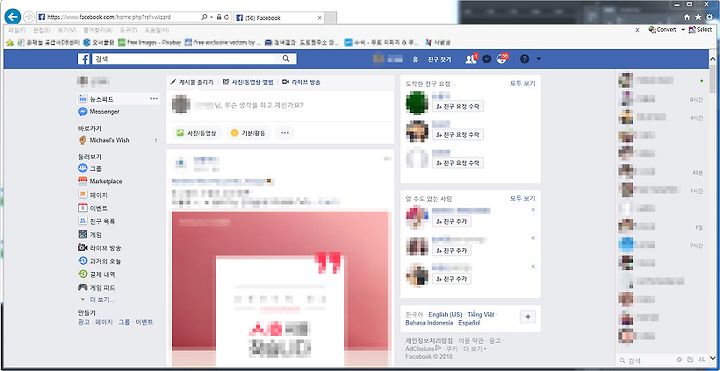
Task: Open the Michael's Wish shortcut
Action: (x=109, y=140)
